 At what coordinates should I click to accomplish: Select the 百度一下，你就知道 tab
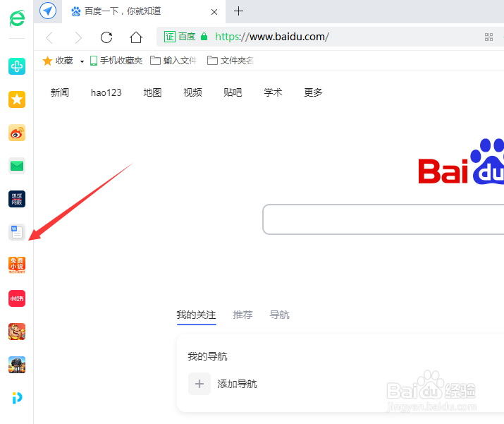144,11
